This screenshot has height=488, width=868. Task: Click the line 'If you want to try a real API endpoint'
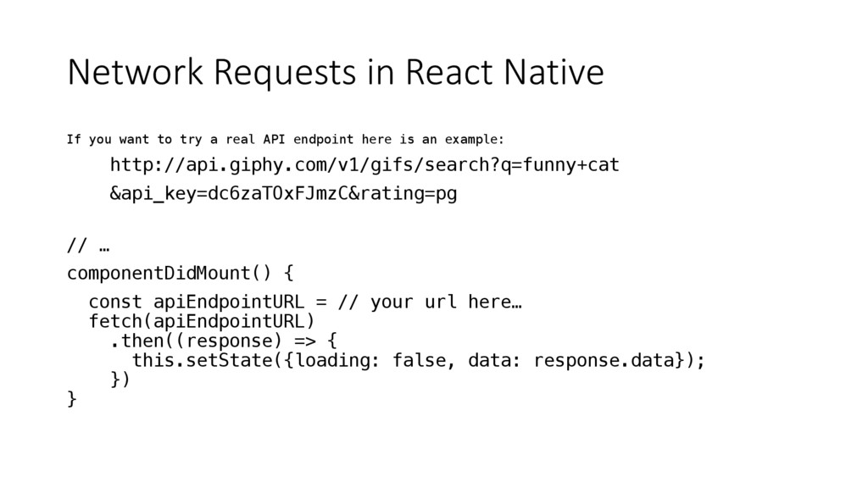pyautogui.click(x=286, y=140)
